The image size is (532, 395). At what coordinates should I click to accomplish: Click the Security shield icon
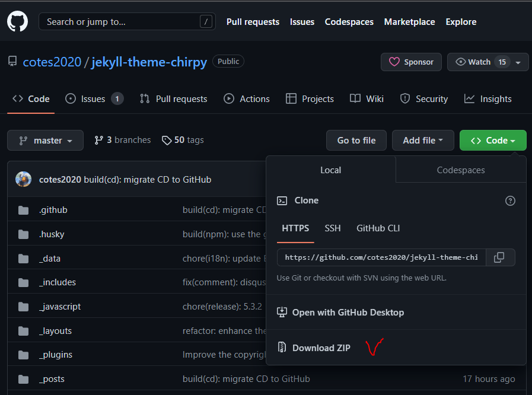[404, 98]
